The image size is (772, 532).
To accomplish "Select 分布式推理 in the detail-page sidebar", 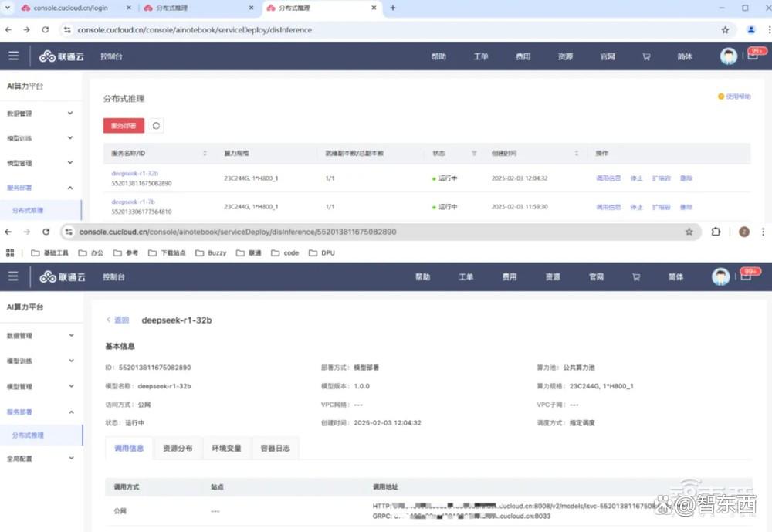I will pyautogui.click(x=28, y=435).
